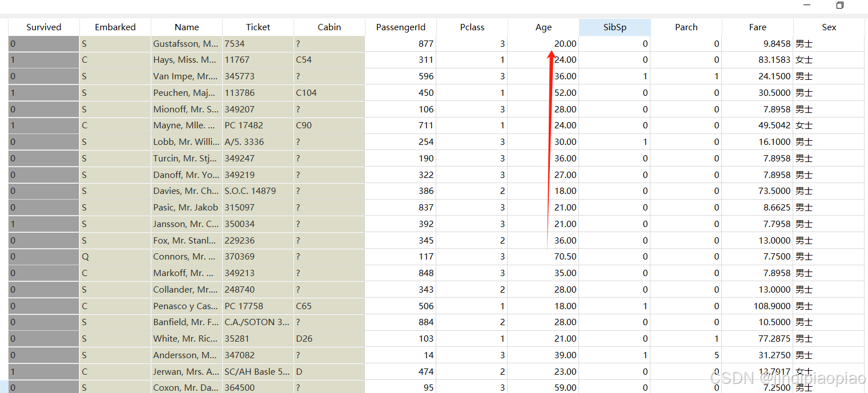
Task: Click the Sex column header
Action: click(829, 27)
